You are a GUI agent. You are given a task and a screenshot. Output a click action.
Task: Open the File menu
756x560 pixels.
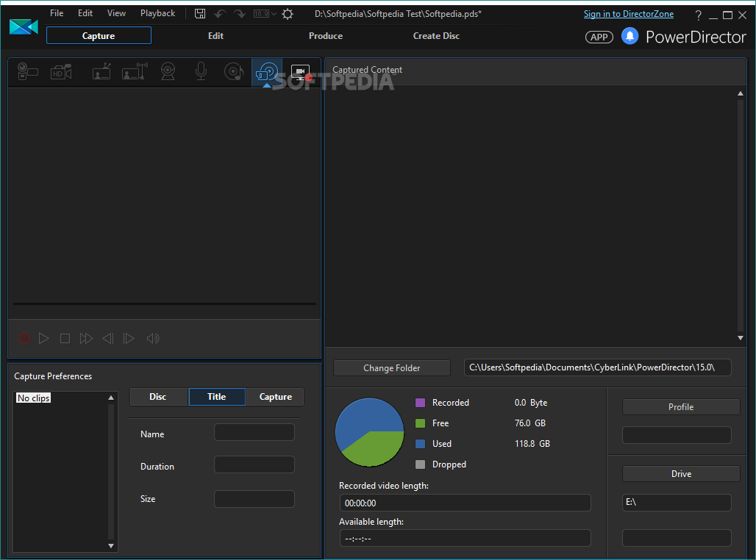[57, 13]
